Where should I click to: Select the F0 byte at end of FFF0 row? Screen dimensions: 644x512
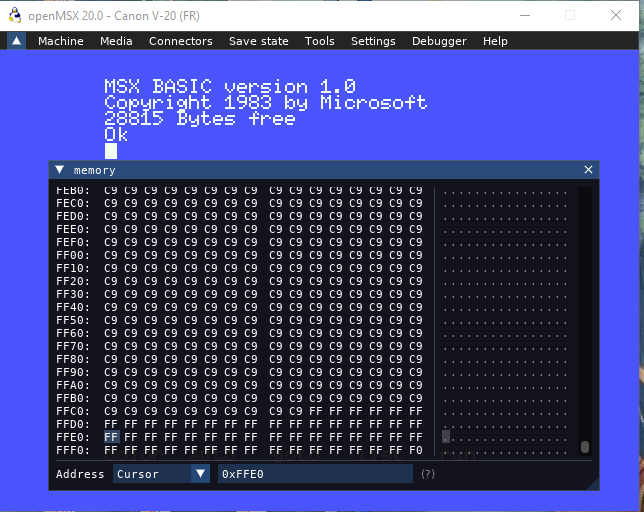pyautogui.click(x=416, y=450)
